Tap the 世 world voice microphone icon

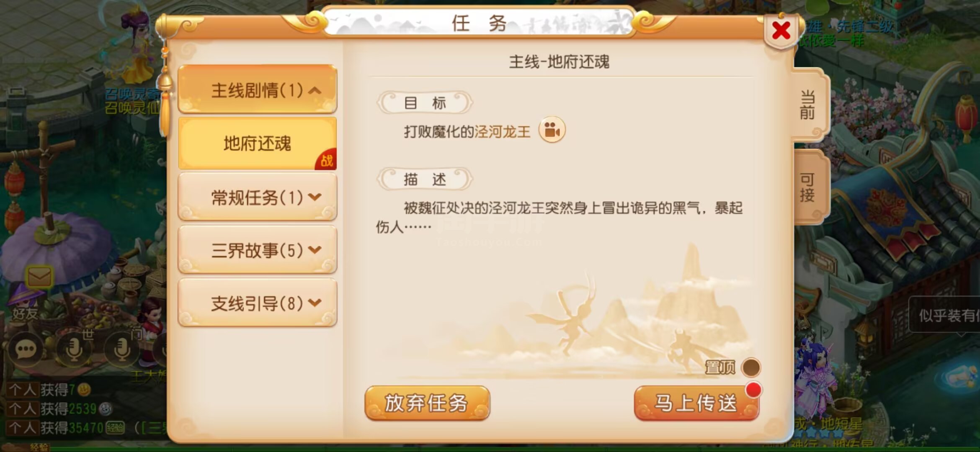[x=74, y=349]
